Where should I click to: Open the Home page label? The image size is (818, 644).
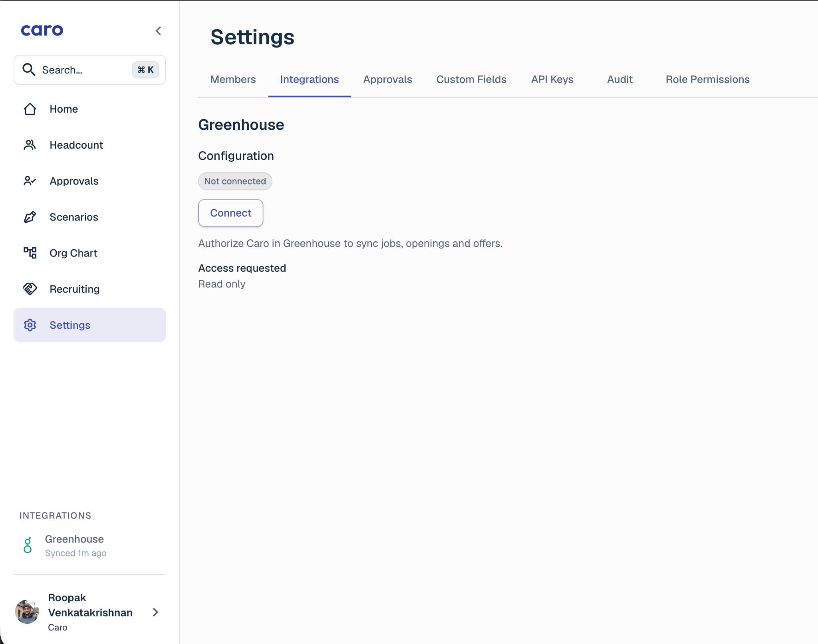pos(64,109)
